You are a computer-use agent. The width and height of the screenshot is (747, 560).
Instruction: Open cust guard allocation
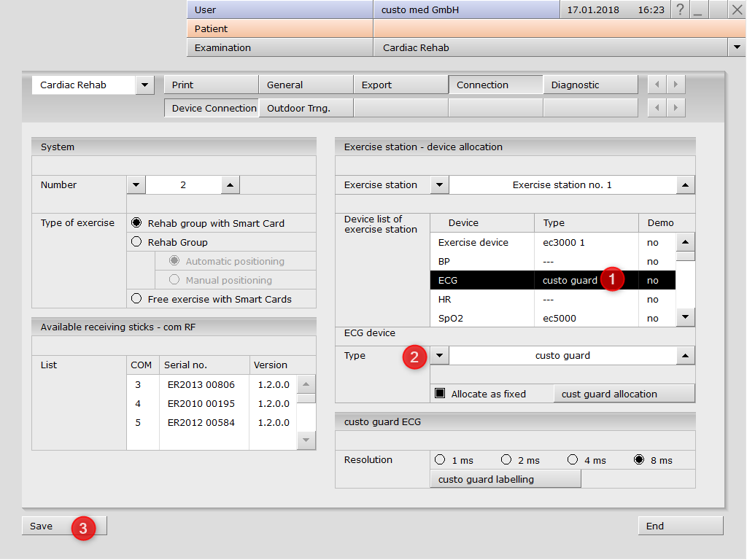(x=624, y=394)
